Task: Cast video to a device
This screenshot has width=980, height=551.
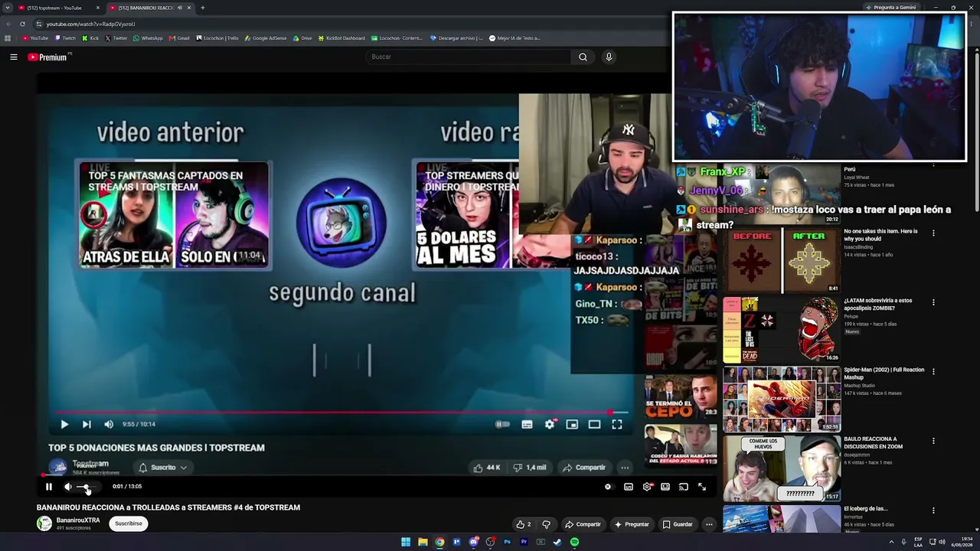Action: tap(684, 487)
